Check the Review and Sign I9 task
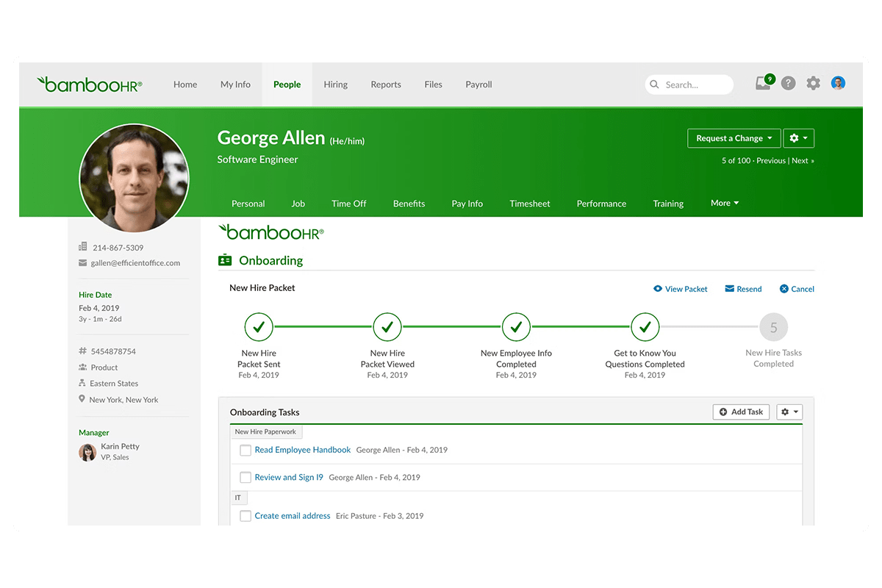 click(x=245, y=478)
